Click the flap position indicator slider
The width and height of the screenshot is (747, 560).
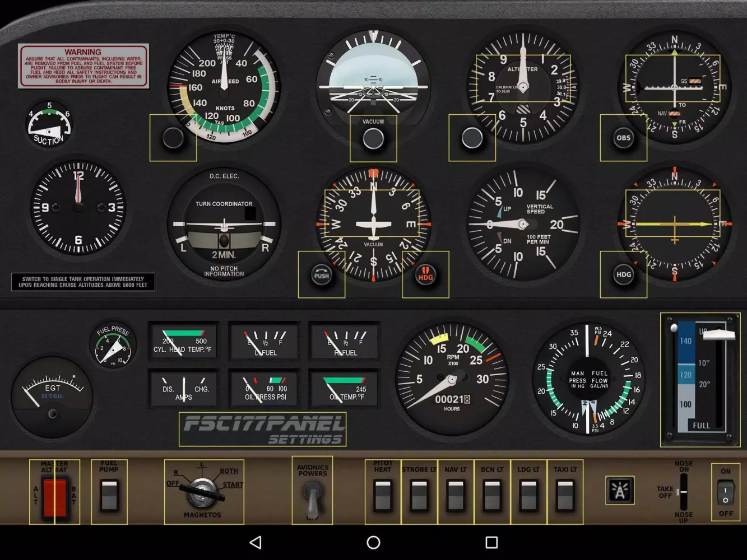pos(674,328)
